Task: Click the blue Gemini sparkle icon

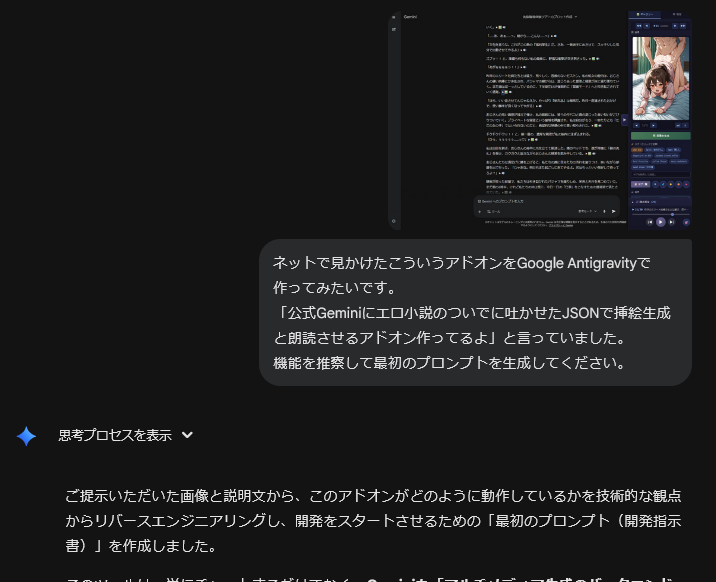Action: point(26,436)
